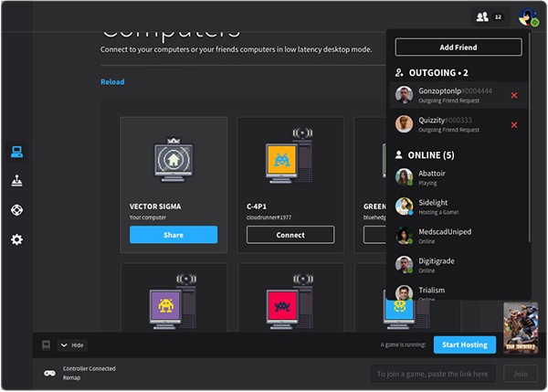Click the Add Friend button
Viewport: 548px width, 392px height.
tap(458, 47)
